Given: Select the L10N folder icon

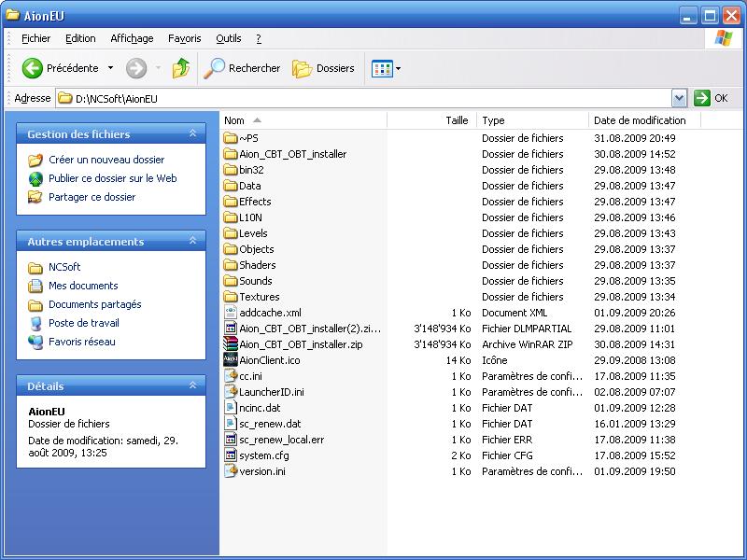Looking at the screenshot, I should click(231, 217).
